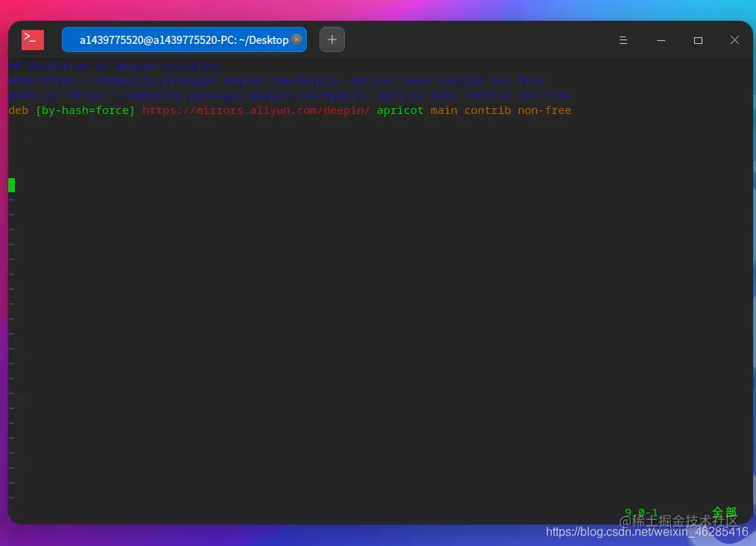
Task: Click the green vim cursor block
Action: pyautogui.click(x=12, y=185)
